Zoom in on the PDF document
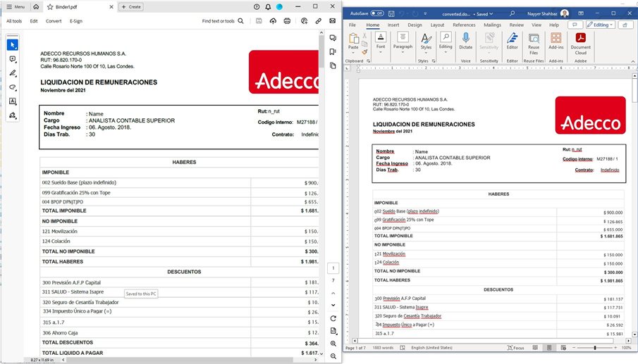This screenshot has height=364, width=638. 333,343
